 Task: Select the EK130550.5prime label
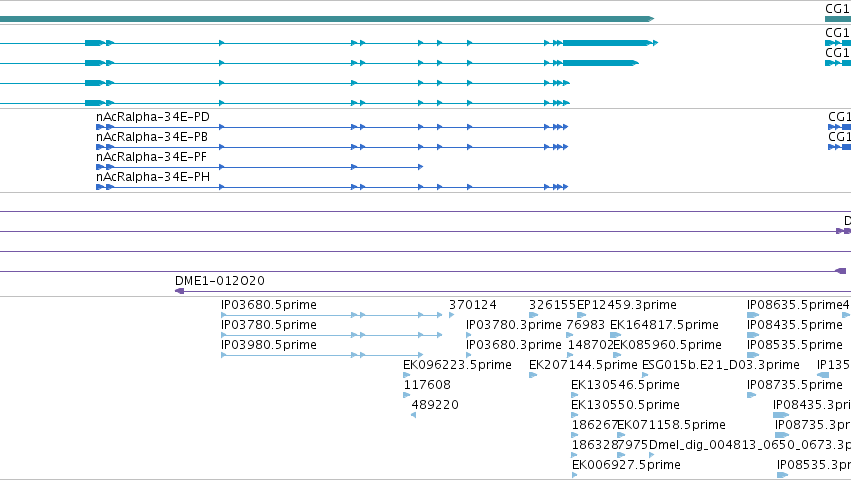(625, 405)
